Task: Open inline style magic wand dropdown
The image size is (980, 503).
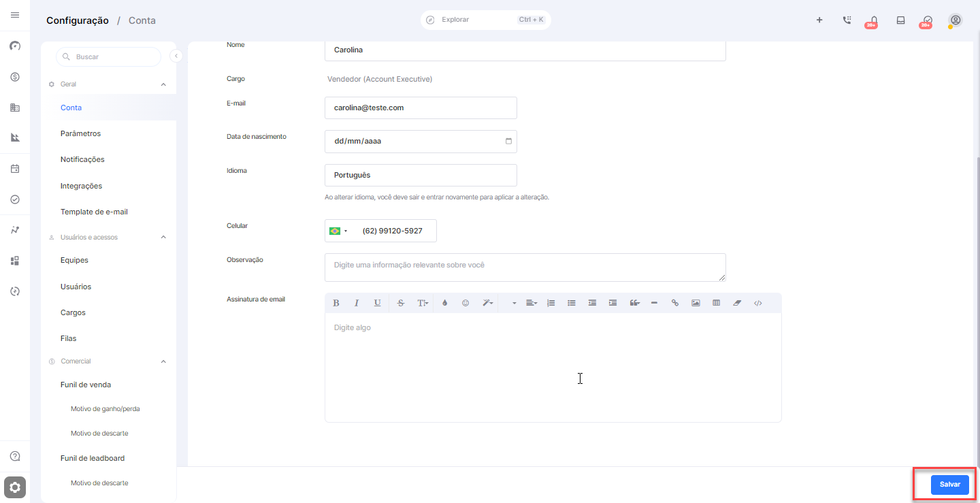Action: [x=487, y=303]
